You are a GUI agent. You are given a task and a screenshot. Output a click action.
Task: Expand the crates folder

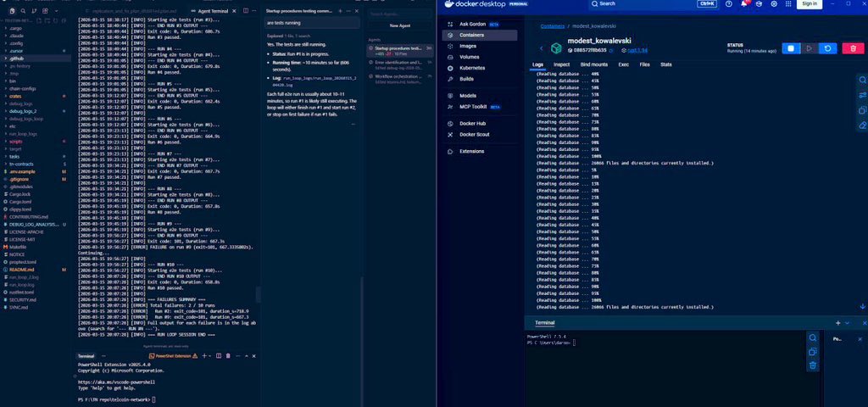[x=36, y=96]
